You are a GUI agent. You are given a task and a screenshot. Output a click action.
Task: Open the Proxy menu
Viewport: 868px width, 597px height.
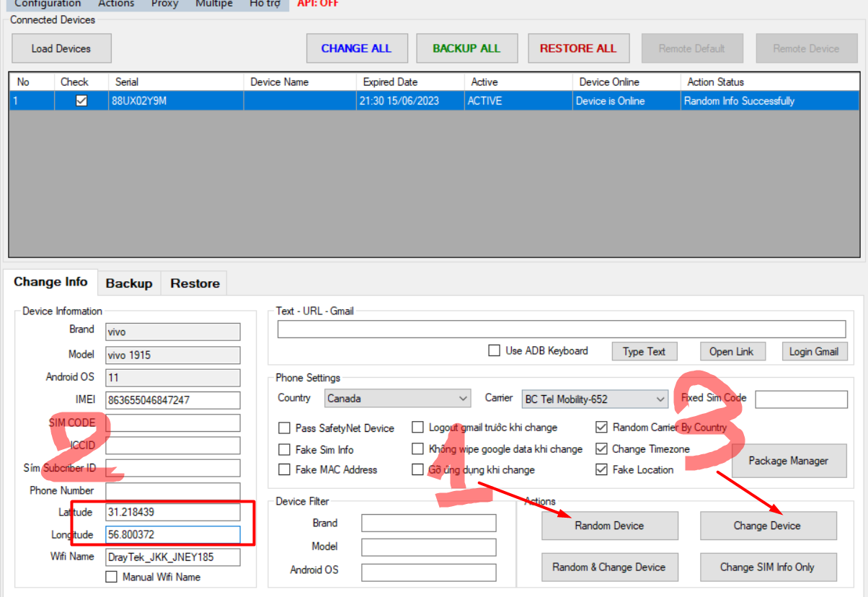click(x=164, y=4)
